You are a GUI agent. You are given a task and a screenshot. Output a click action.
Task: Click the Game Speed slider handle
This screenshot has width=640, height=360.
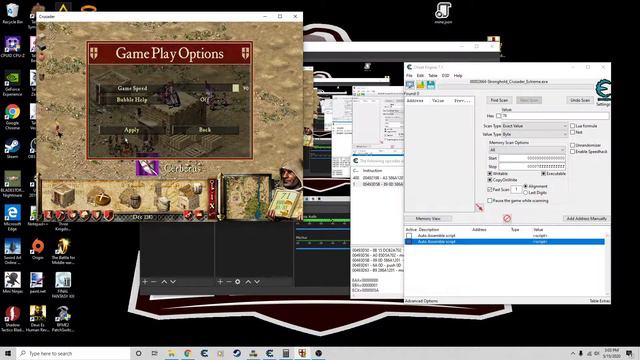(x=236, y=88)
